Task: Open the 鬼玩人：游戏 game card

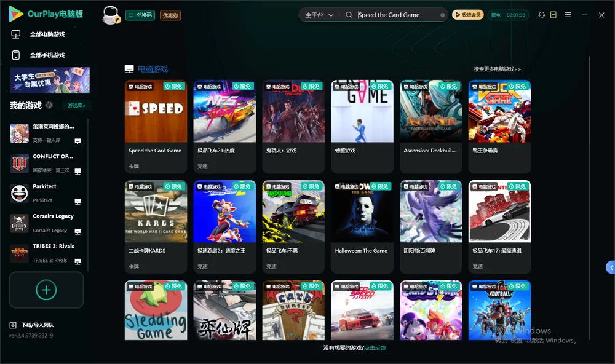Action: tap(293, 126)
